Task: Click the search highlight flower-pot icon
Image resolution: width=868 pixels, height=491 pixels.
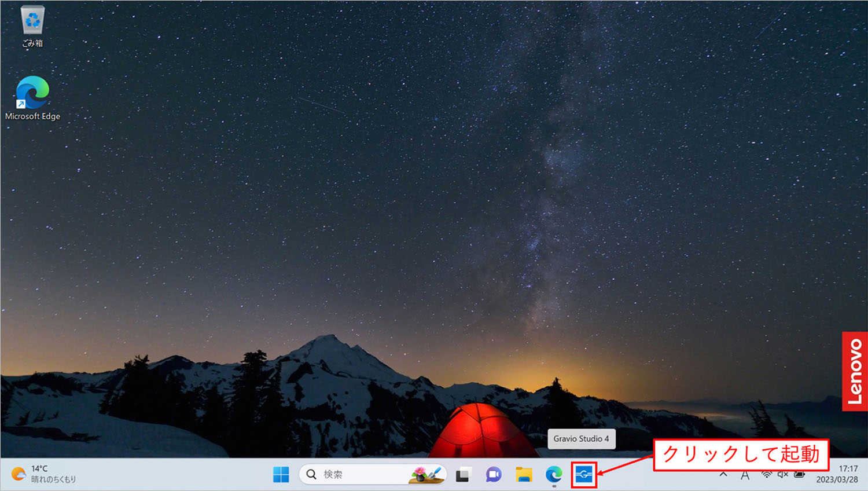Action: (426, 474)
